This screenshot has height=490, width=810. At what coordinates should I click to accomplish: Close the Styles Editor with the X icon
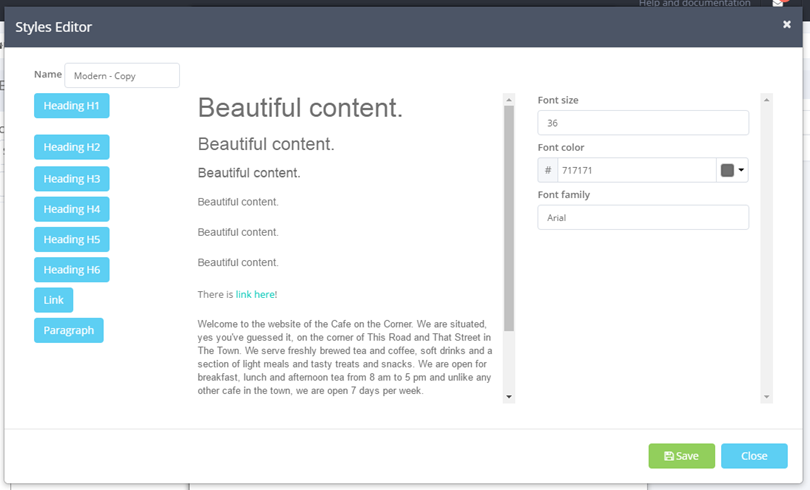[786, 24]
